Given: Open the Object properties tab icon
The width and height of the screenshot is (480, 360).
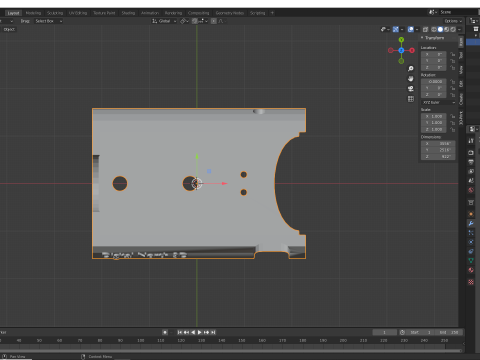Looking at the screenshot, I should tap(471, 214).
